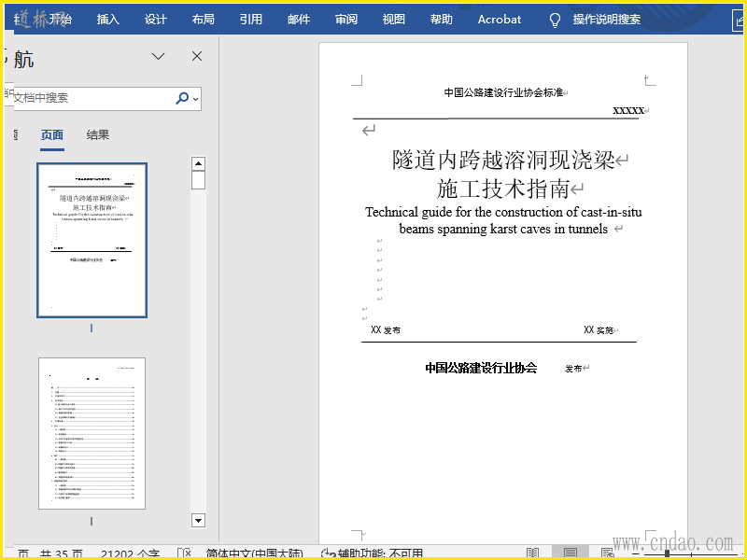Image resolution: width=747 pixels, height=560 pixels.
Task: Click thumbnail scrollbar up arrow
Action: click(198, 163)
